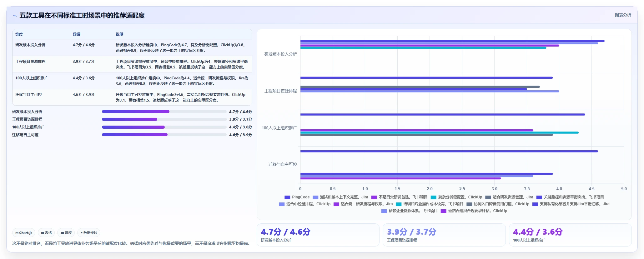Screen dimensions: 644x259
Task: Click color swatch for 支持私有化部署并支持Jira平滑迁移。Jira
Action: click(x=535, y=204)
